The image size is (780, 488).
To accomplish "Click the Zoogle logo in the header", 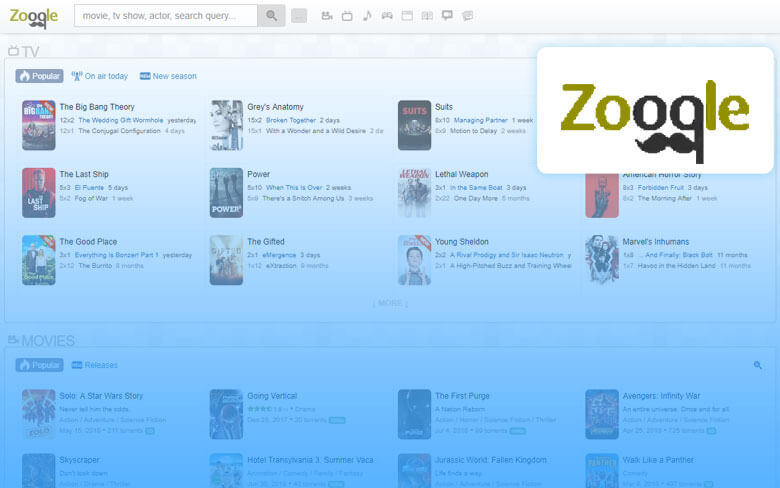I will (x=33, y=17).
